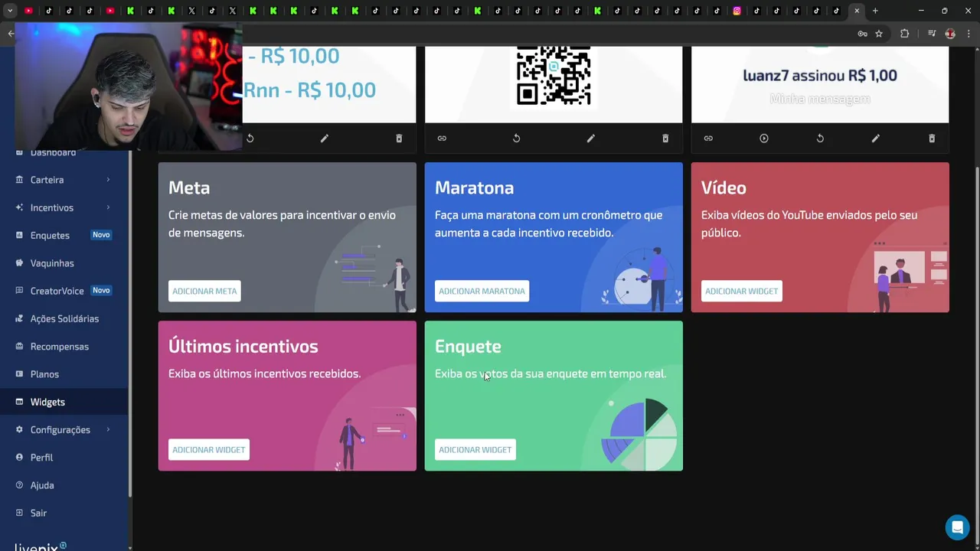
Task: Reset the QR code widget with its refresh icon
Action: [x=516, y=139]
